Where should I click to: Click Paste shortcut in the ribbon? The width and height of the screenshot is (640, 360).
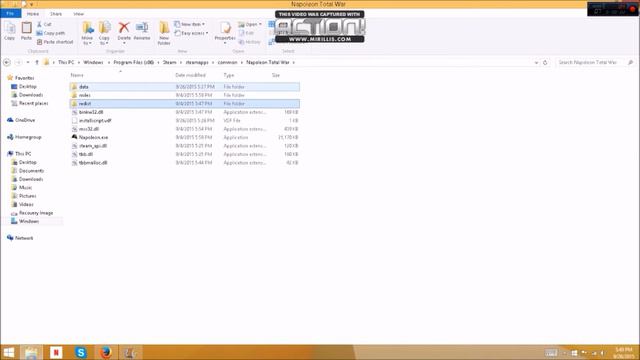point(55,42)
